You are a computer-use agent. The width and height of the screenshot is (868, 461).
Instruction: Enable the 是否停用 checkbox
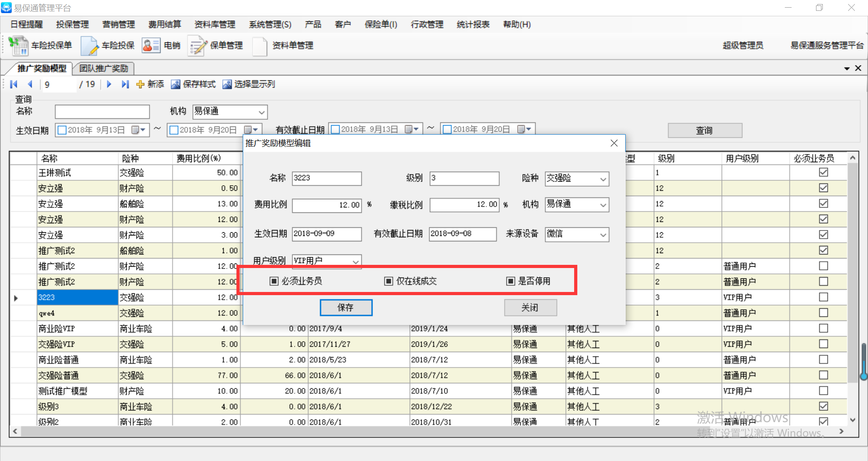point(510,281)
